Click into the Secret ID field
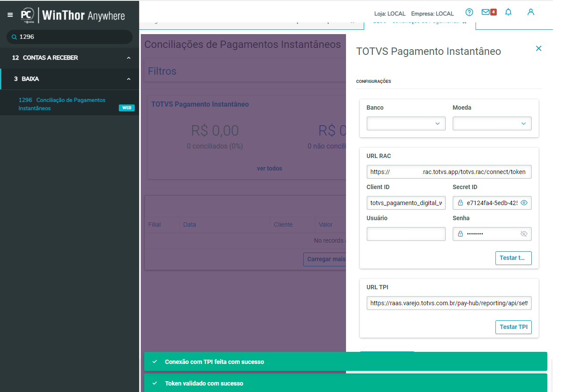Image resolution: width=584 pixels, height=392 pixels. [x=492, y=203]
